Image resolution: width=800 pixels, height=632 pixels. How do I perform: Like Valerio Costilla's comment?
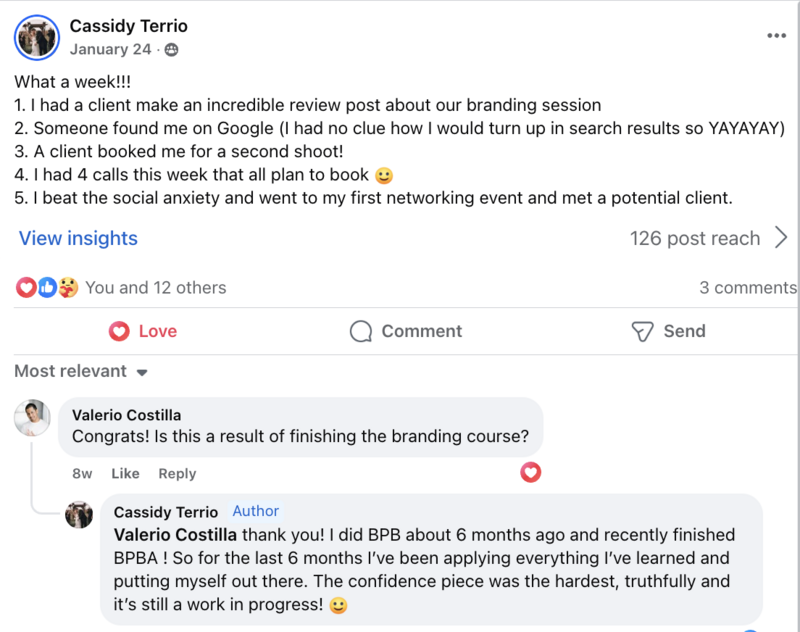click(x=125, y=474)
